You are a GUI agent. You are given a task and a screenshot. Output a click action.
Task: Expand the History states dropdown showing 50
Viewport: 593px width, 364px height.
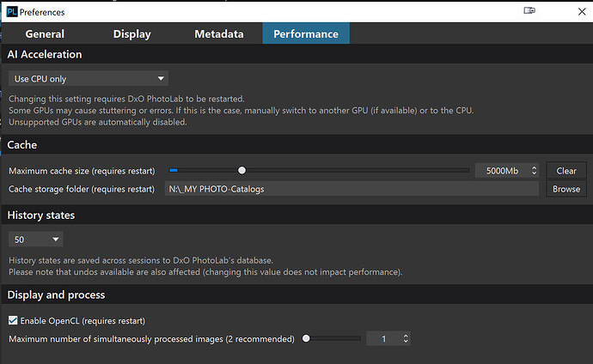(35, 240)
